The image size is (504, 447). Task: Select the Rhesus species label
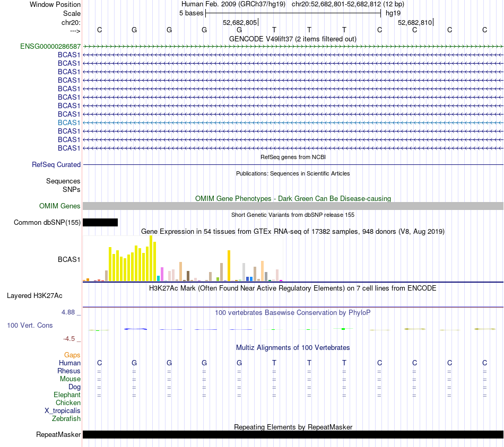[69, 371]
